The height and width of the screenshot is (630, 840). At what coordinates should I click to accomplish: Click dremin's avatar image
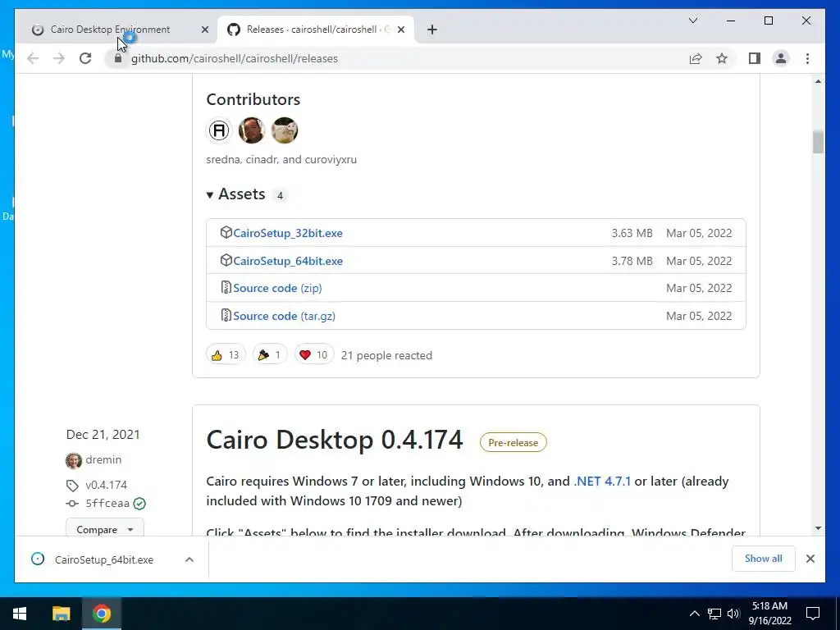tap(74, 460)
